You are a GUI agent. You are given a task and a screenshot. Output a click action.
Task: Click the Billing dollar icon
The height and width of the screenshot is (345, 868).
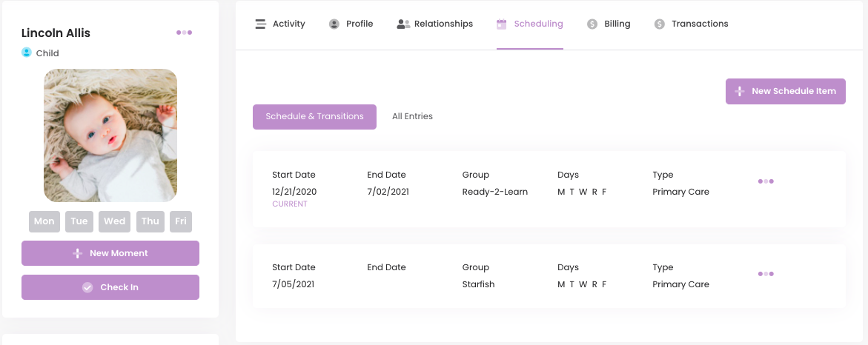pos(592,24)
